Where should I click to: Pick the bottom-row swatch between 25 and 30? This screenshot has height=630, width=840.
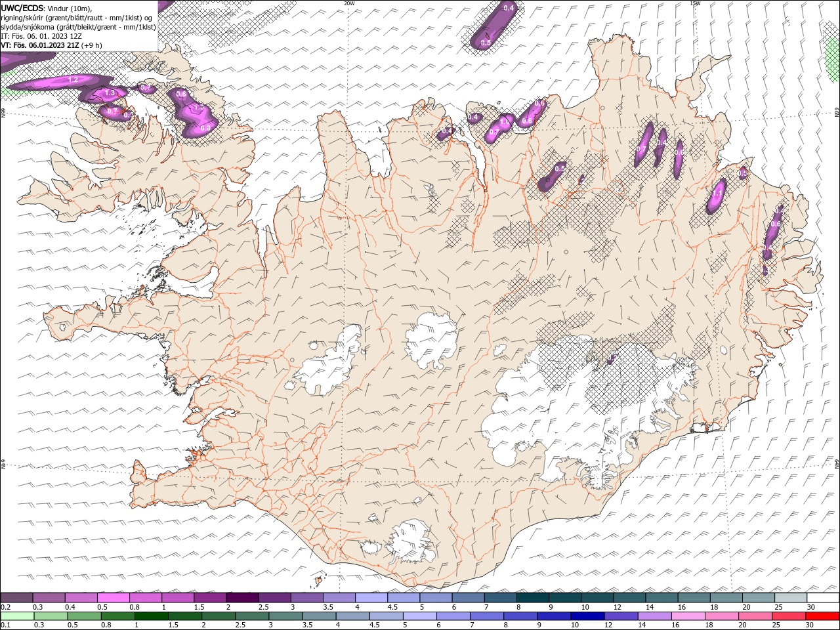pyautogui.click(x=789, y=616)
